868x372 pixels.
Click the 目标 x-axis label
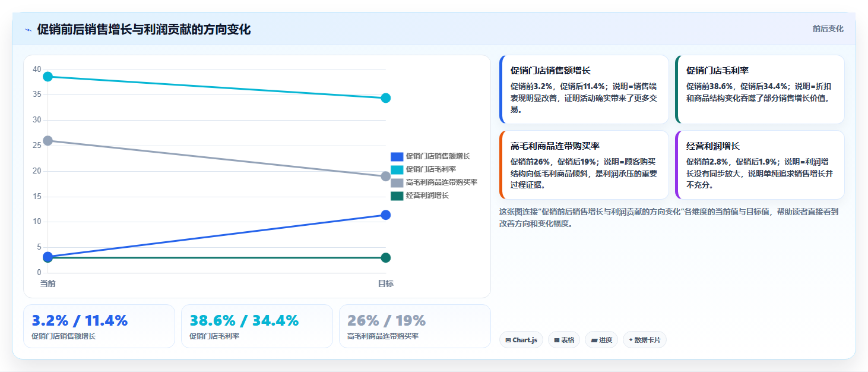click(x=385, y=283)
